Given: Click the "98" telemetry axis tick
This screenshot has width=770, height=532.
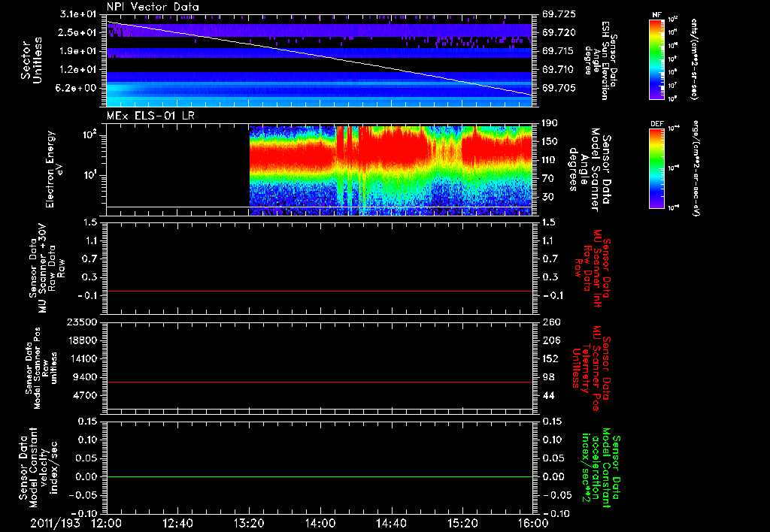Looking at the screenshot, I should point(547,377).
